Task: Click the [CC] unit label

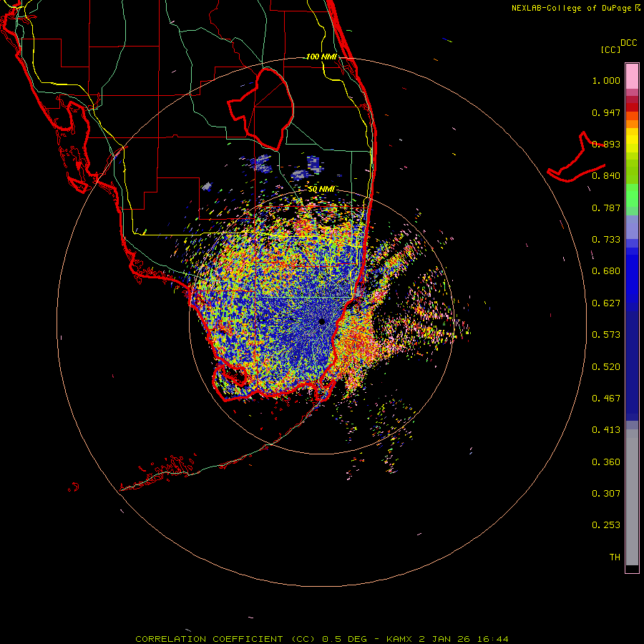Action: tap(611, 49)
